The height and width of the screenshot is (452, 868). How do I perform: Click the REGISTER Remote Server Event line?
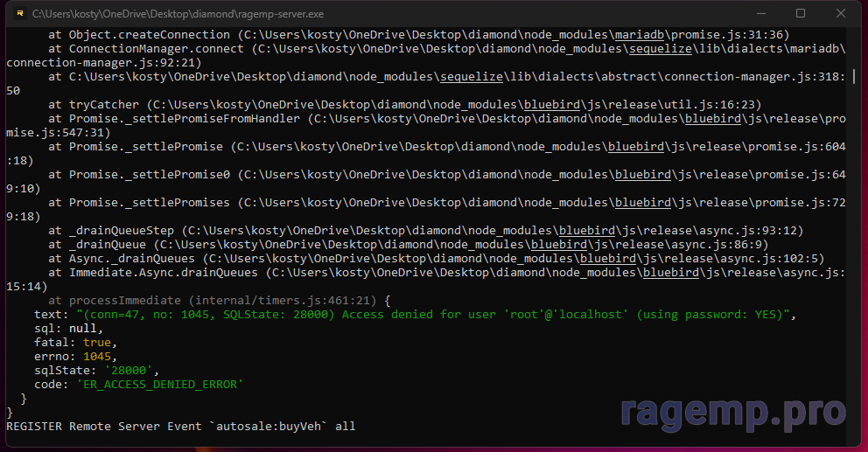(180, 426)
